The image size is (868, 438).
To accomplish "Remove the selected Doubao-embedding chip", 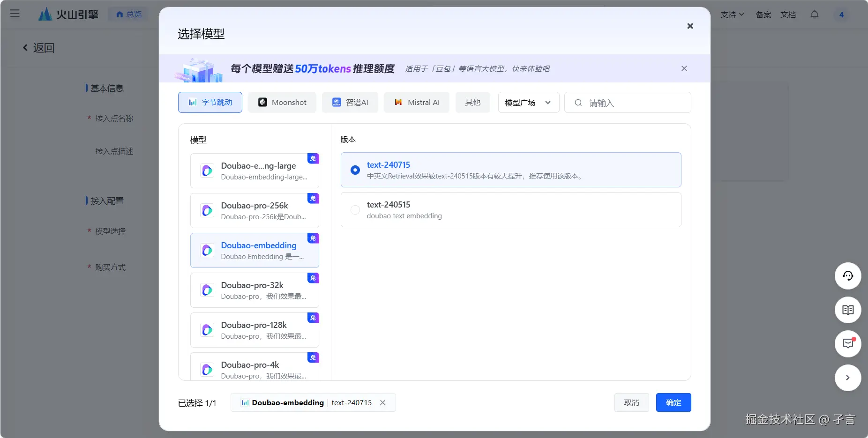I will pos(382,402).
